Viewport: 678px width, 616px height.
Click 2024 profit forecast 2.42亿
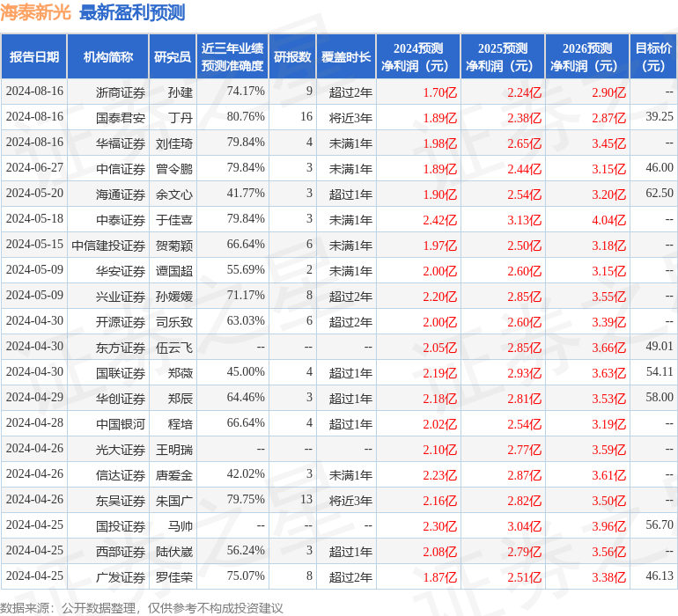pyautogui.click(x=439, y=220)
